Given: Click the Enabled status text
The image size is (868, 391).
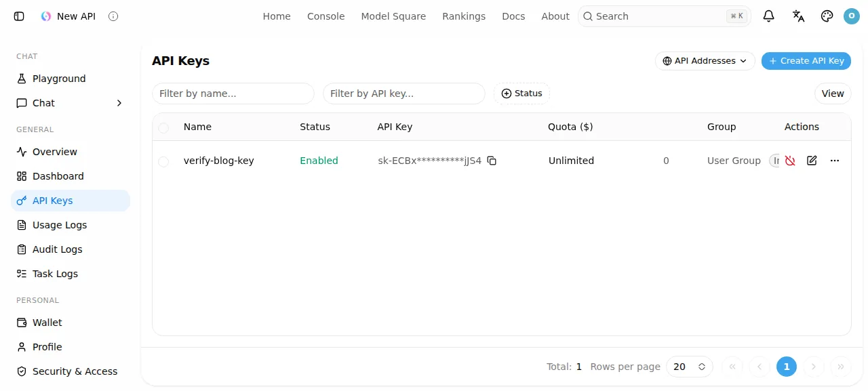Looking at the screenshot, I should coord(319,161).
